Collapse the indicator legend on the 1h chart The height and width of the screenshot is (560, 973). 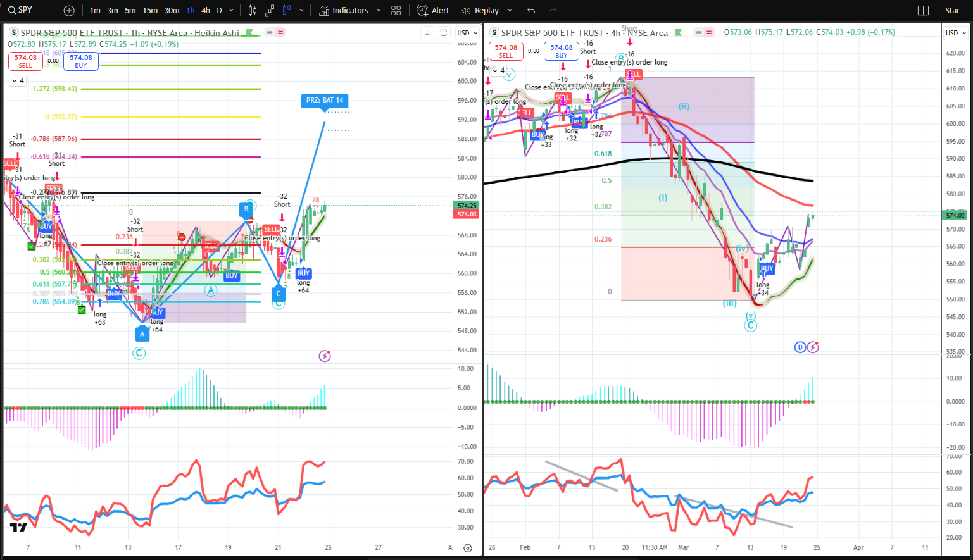click(17, 80)
